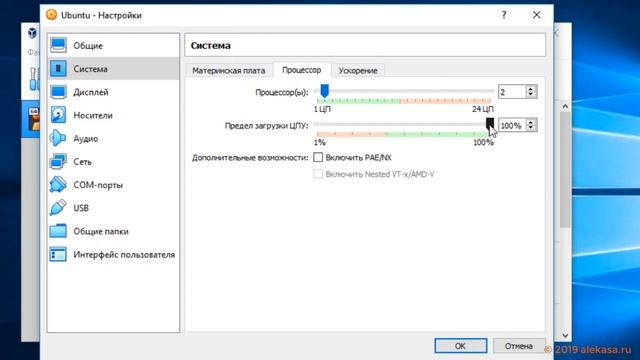Image resolution: width=640 pixels, height=360 pixels.
Task: Open the Общие settings category icon
Action: (58, 45)
